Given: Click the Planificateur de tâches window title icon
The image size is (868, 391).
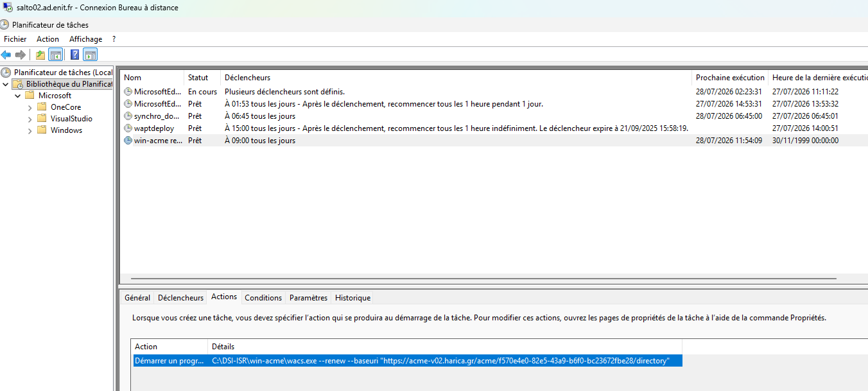Looking at the screenshot, I should (5, 24).
